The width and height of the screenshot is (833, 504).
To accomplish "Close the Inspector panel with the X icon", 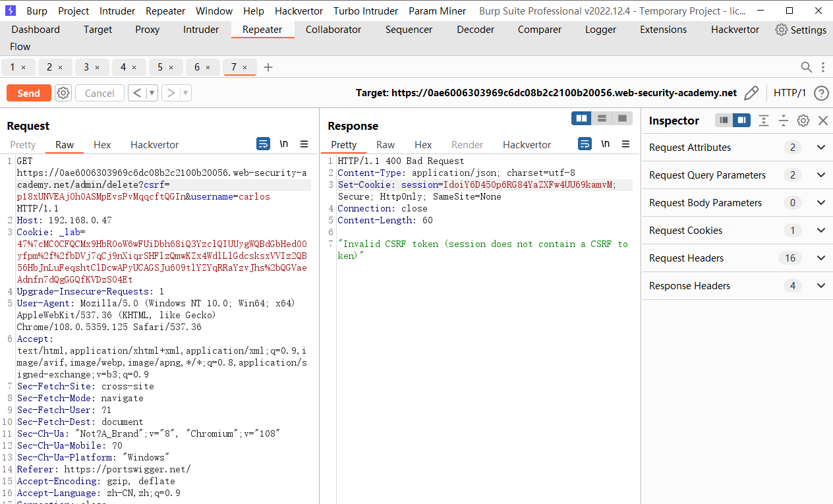I will pos(822,121).
